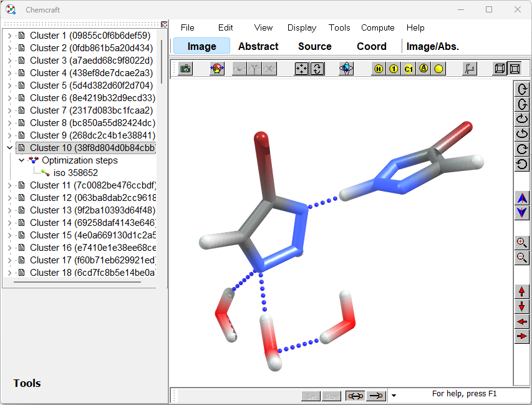Viewport: 532px width, 405px height.
Task: Open the small dropdown arrow in the status bar
Action: pyautogui.click(x=394, y=396)
